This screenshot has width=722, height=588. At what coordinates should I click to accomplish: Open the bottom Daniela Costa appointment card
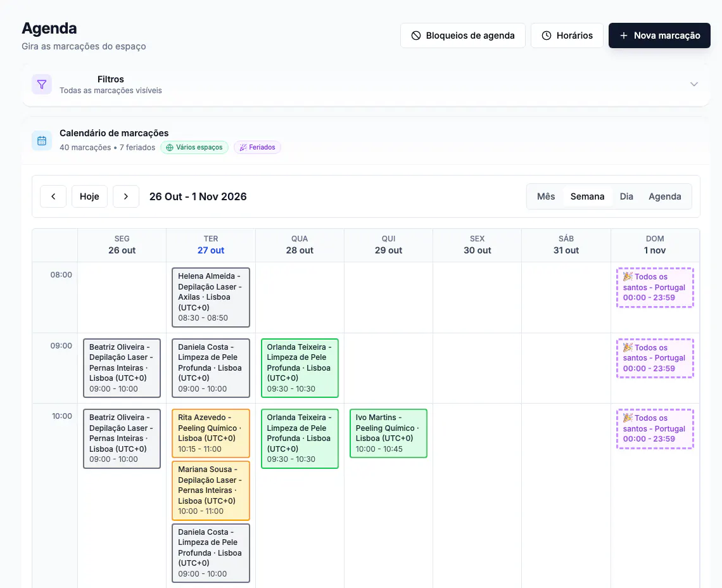click(x=211, y=553)
